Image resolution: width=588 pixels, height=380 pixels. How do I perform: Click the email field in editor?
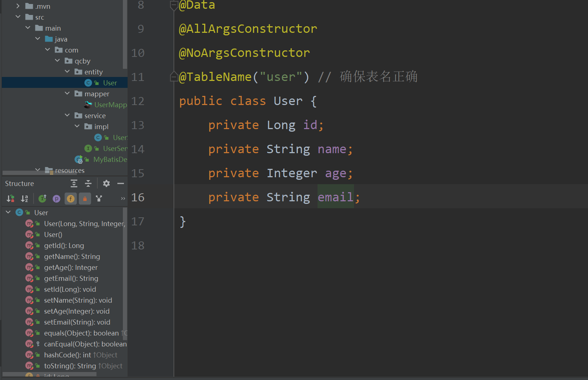[336, 197]
